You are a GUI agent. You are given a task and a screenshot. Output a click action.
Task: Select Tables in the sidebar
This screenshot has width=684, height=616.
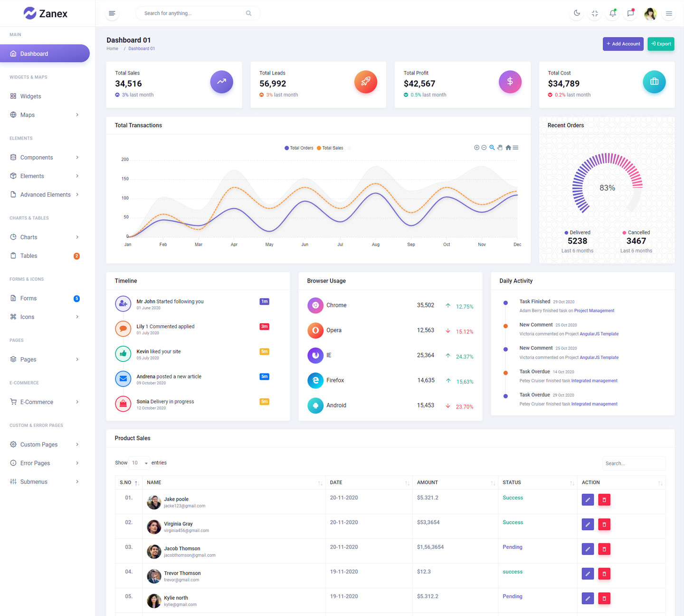29,256
